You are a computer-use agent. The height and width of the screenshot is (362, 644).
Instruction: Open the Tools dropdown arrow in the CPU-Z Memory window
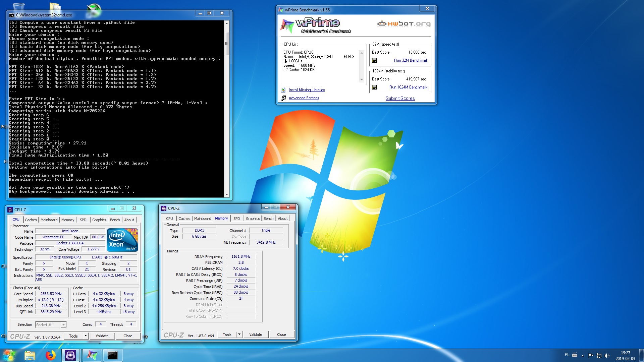(239, 334)
